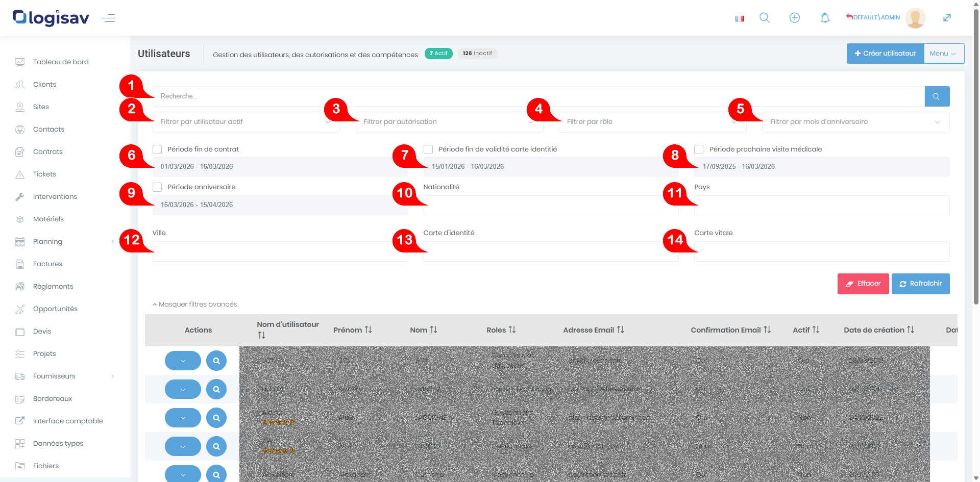Expand Filtrer par mois d'anniversaire dropdown
Screen dimensions: 980x482
coord(855,122)
